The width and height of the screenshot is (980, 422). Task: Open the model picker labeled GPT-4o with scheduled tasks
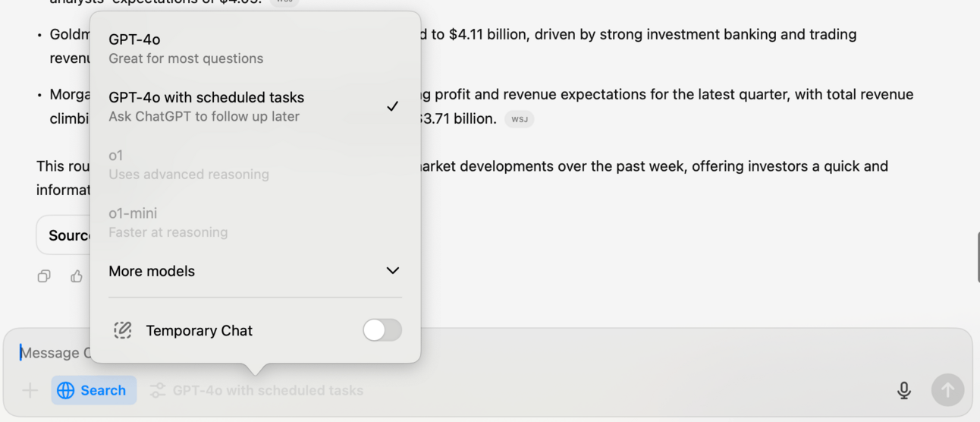256,390
